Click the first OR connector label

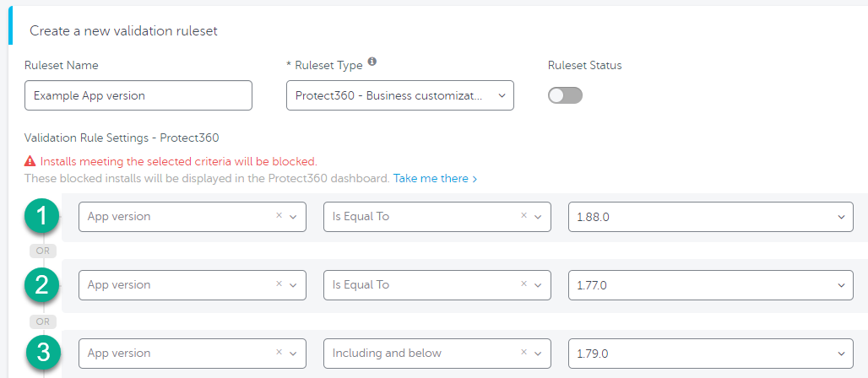coord(42,251)
